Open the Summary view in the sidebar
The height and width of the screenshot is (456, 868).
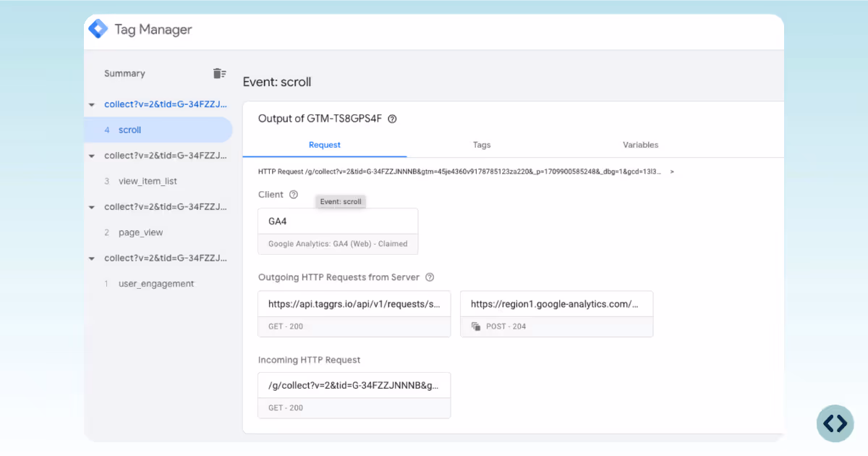point(124,73)
